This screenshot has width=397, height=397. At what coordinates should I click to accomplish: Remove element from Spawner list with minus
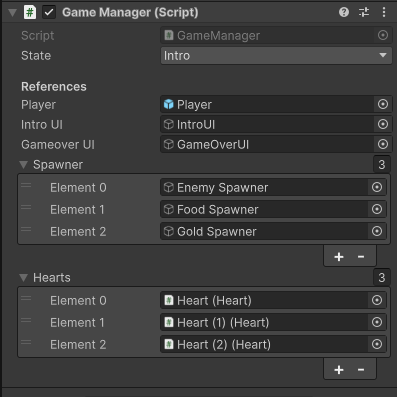361,257
